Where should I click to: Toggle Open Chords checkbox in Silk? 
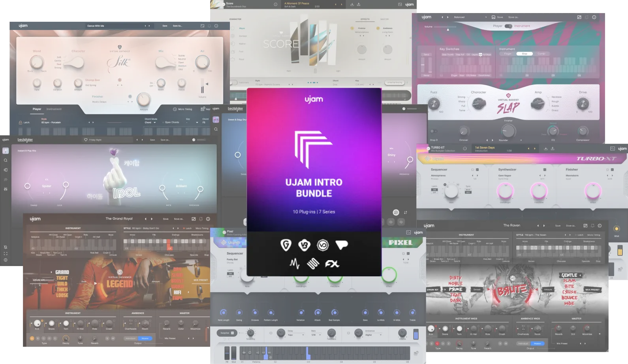coord(163,122)
